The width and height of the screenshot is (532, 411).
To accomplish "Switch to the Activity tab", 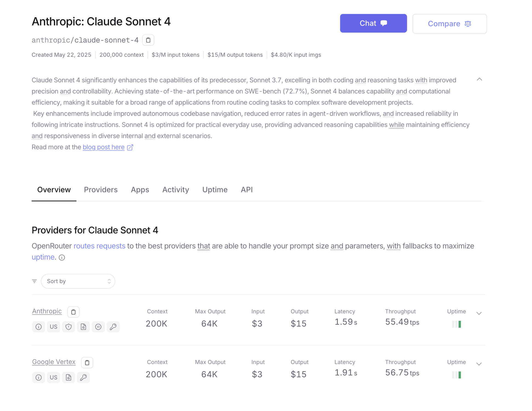I will point(176,190).
